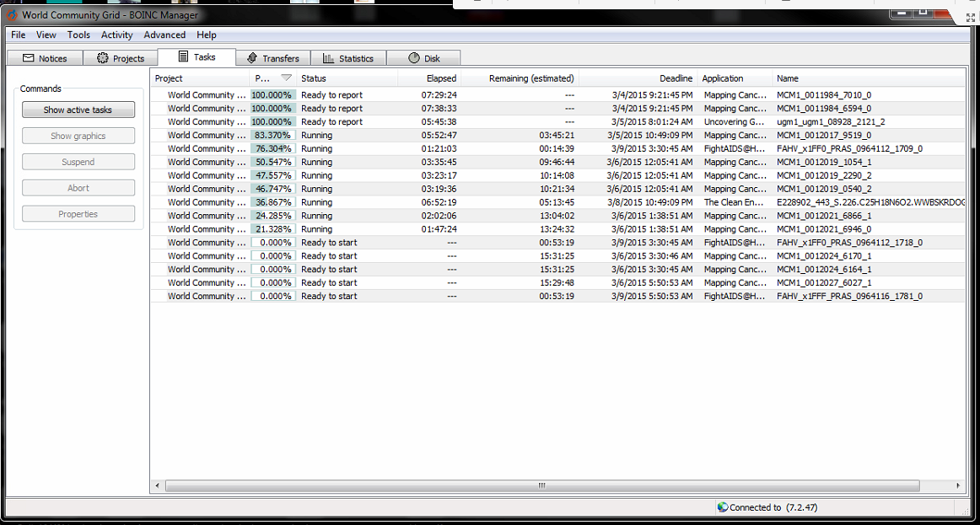Click the Projects tab gear icon
Screen dimensions: 980x525
[x=103, y=58]
